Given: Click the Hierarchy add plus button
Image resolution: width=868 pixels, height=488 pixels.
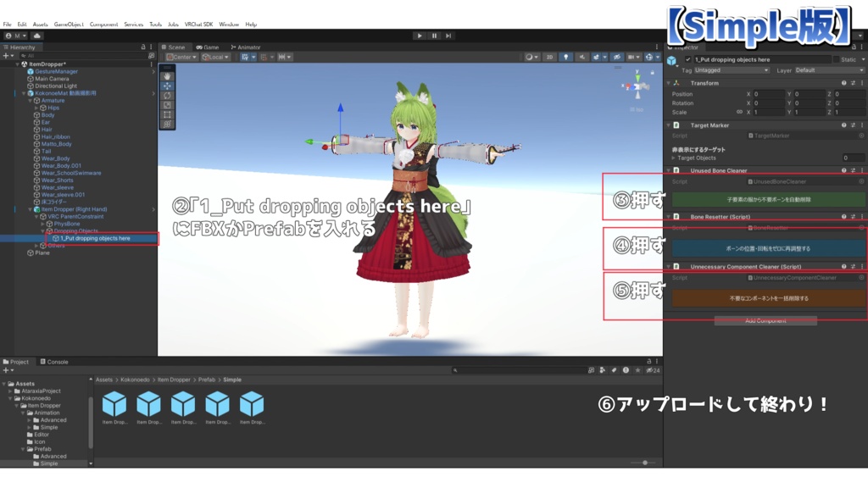Looking at the screenshot, I should pos(8,56).
